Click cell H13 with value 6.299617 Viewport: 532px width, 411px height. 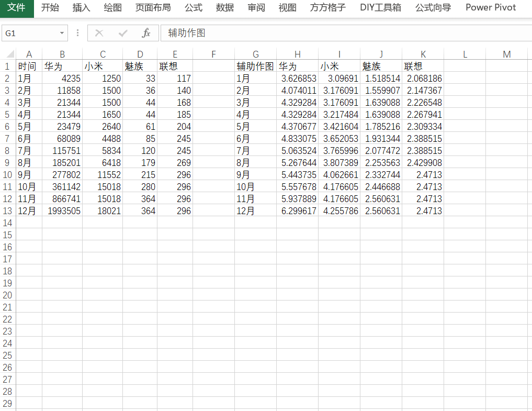(x=297, y=210)
